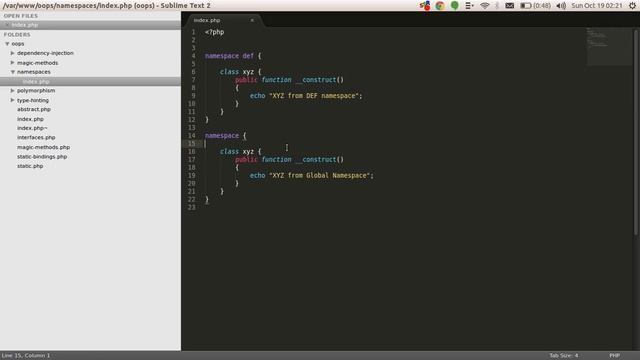
Task: Show the clock Sun Oct 19 calendar
Action: click(597, 6)
